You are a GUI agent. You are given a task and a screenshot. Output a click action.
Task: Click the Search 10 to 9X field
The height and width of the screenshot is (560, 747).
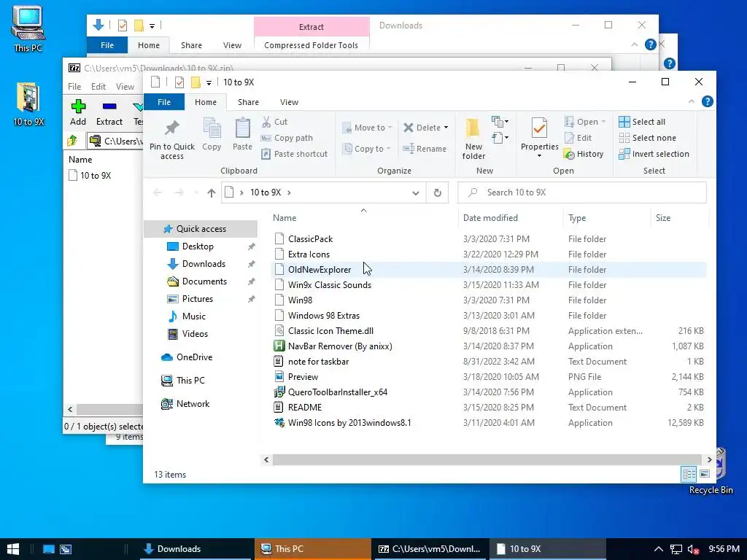[581, 192]
